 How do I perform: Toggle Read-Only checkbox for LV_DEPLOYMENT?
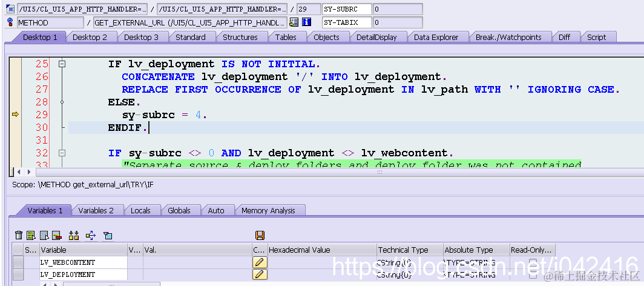[533, 274]
